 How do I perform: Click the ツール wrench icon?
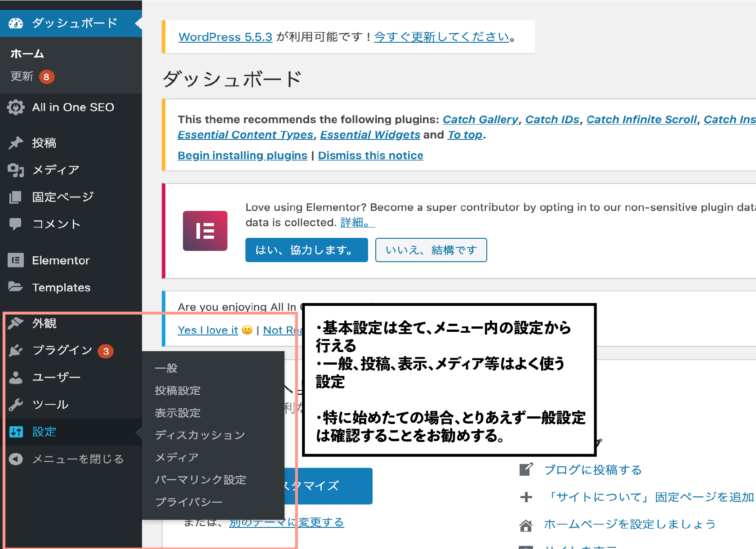click(x=16, y=405)
